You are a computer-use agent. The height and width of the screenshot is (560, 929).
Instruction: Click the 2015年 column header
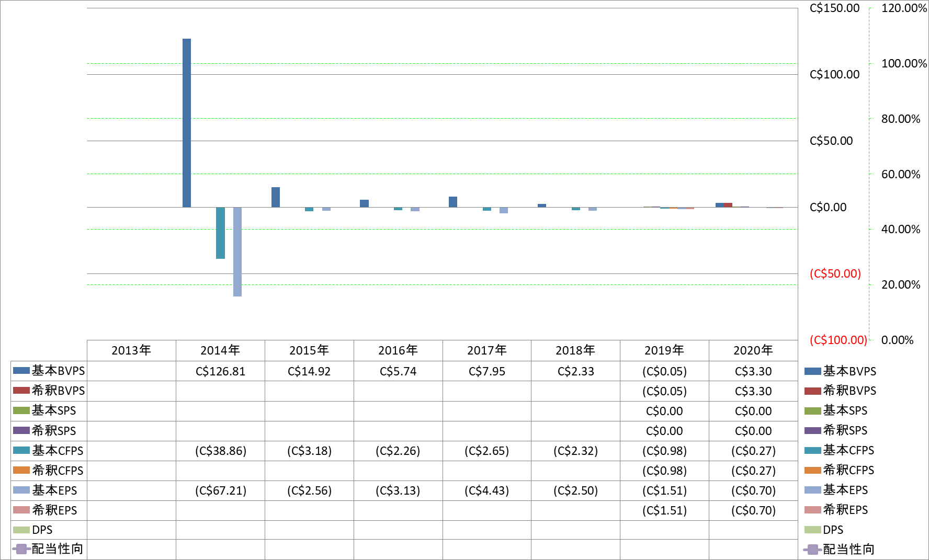pos(309,350)
